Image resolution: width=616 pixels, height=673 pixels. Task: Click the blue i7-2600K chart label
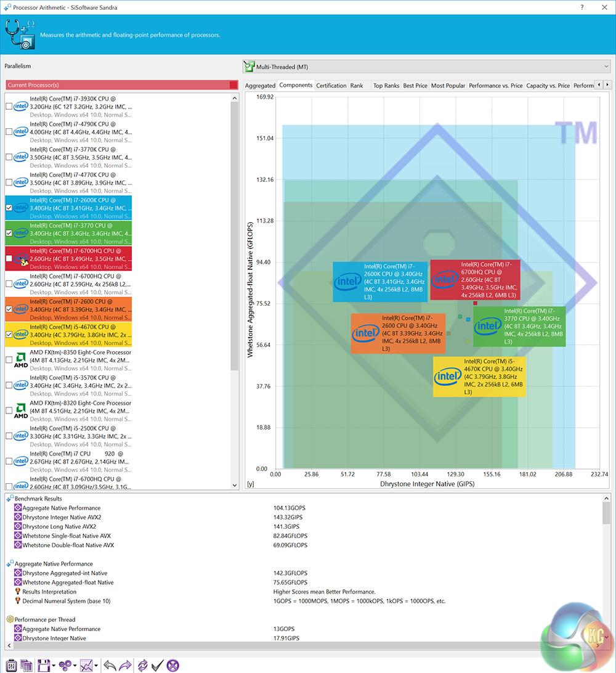(380, 282)
